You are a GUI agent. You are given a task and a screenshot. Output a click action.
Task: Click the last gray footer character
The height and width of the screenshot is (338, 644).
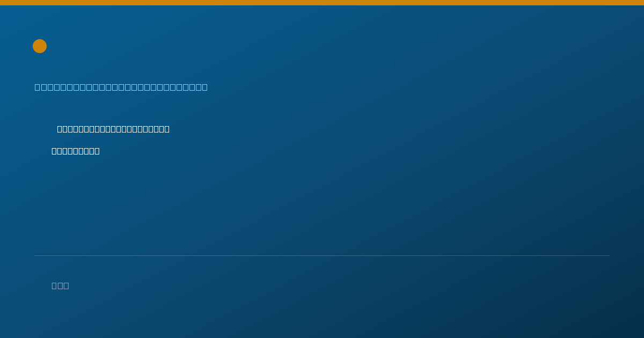click(x=66, y=285)
